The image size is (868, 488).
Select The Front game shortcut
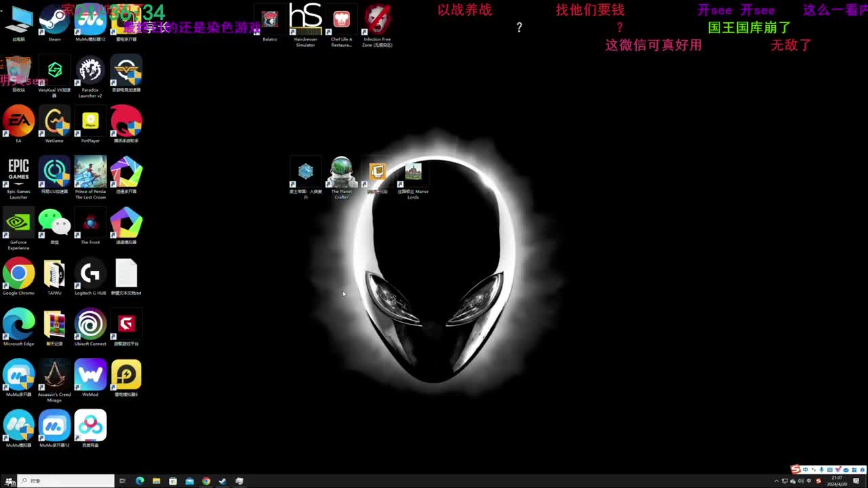tap(90, 226)
